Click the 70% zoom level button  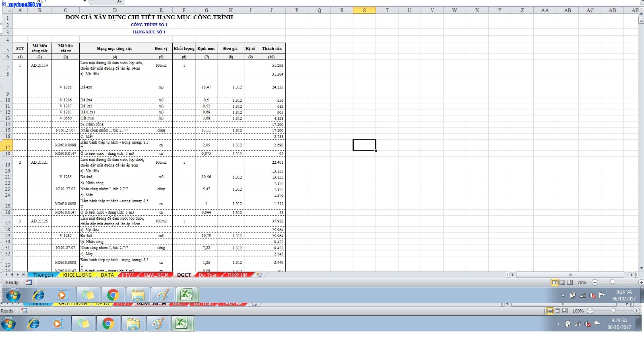pyautogui.click(x=582, y=282)
